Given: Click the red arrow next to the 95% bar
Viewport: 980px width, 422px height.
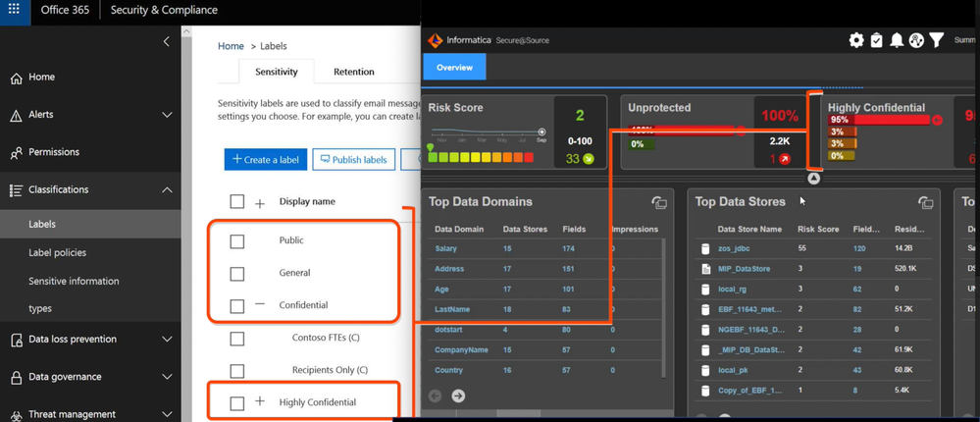Looking at the screenshot, I should (937, 120).
